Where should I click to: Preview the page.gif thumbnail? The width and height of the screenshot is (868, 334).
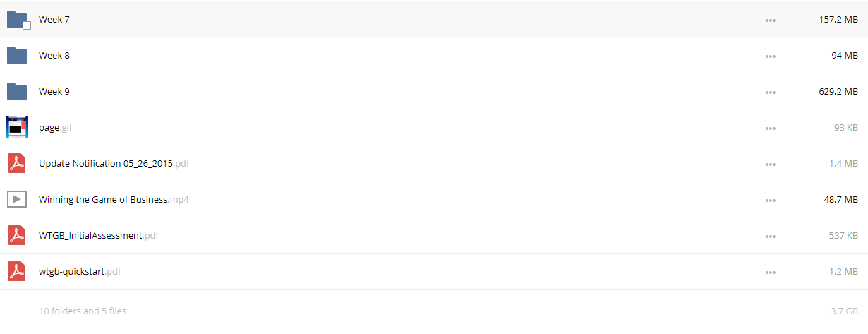[x=17, y=127]
